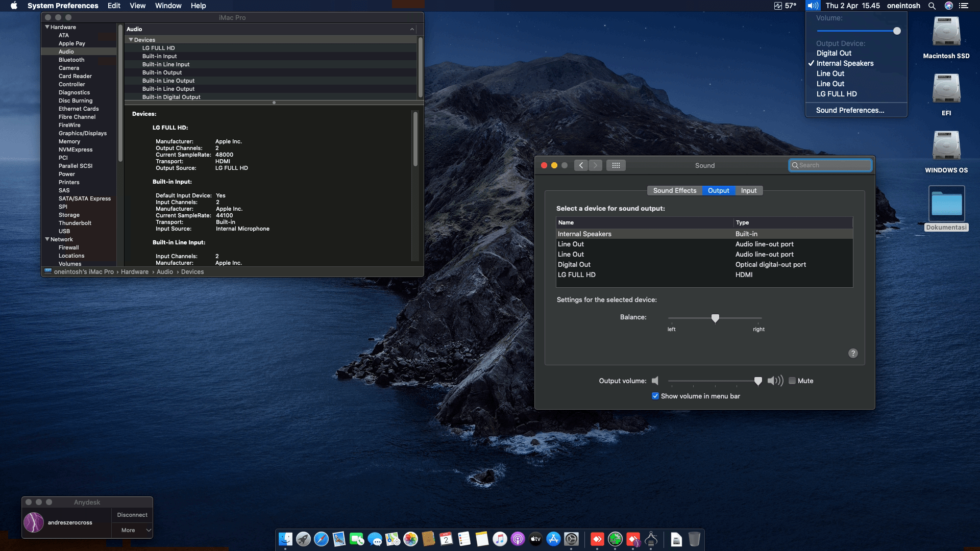Open Sound Preferences from volume menu
The width and height of the screenshot is (980, 551).
tap(856, 110)
